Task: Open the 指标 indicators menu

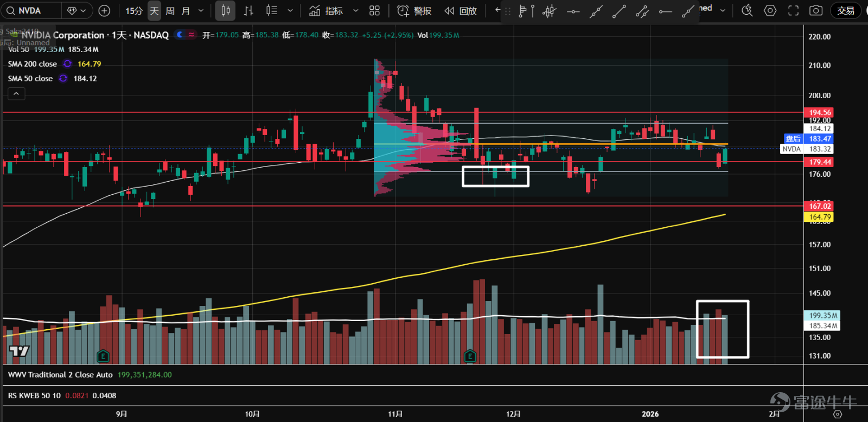Action: pyautogui.click(x=326, y=10)
